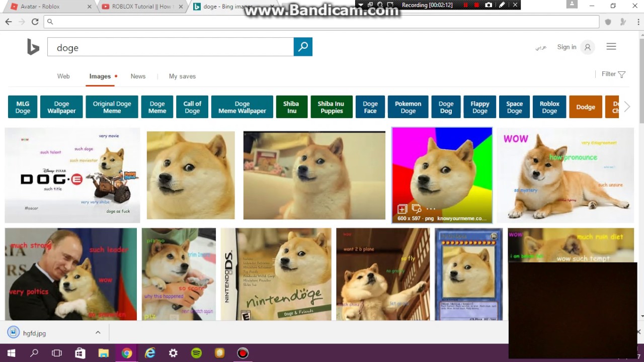Click the browser address bar
644x362 pixels.
pos(321,22)
